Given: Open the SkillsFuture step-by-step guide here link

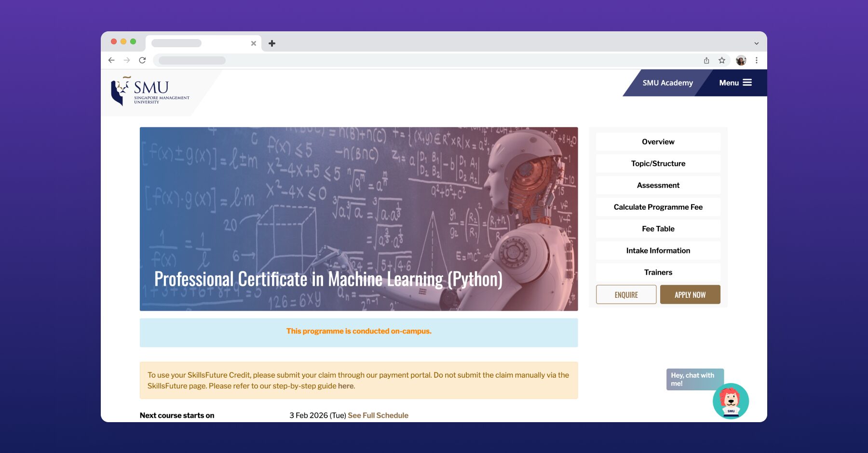Looking at the screenshot, I should [x=345, y=386].
